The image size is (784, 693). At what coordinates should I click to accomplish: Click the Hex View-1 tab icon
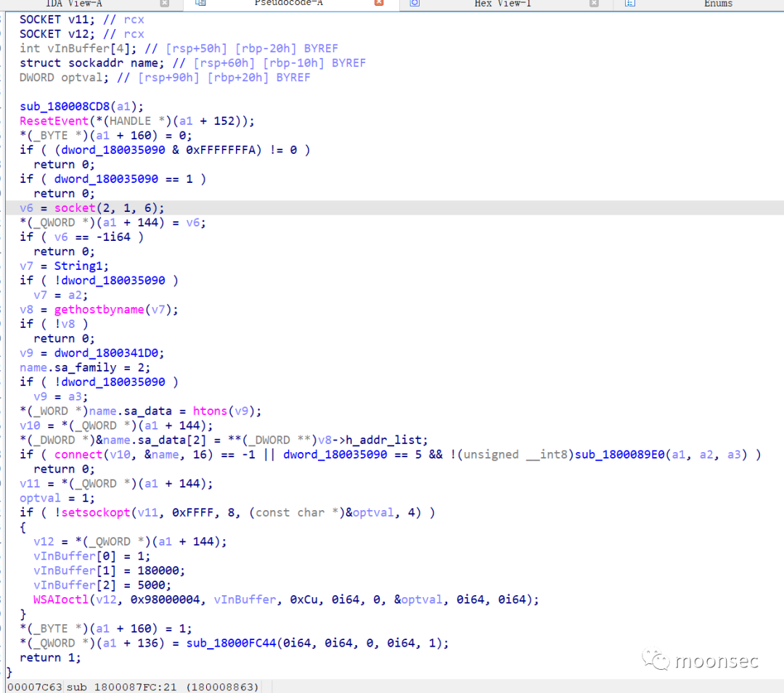point(415,3)
